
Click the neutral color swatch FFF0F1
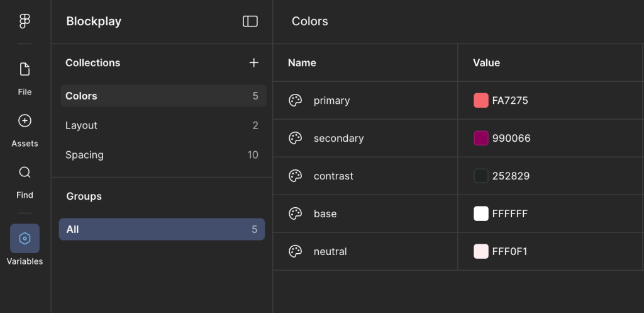click(x=481, y=252)
